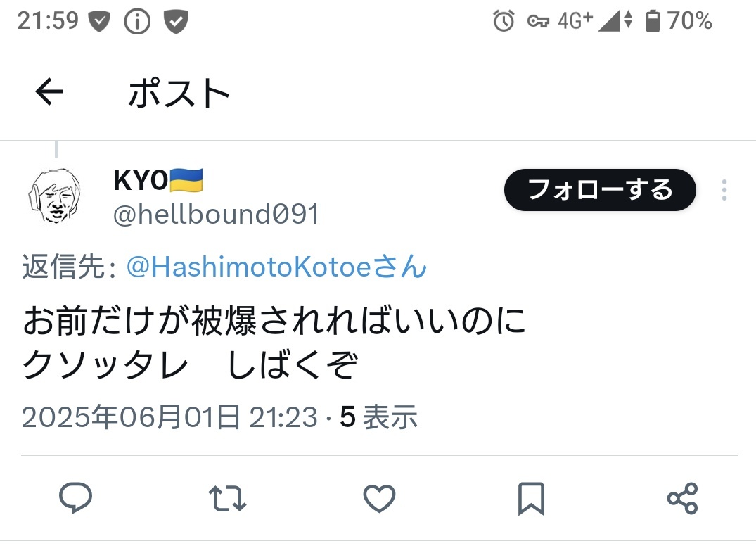Screen dimensions: 756x553
Task: Tap the alarm clock status icon
Action: (x=504, y=21)
